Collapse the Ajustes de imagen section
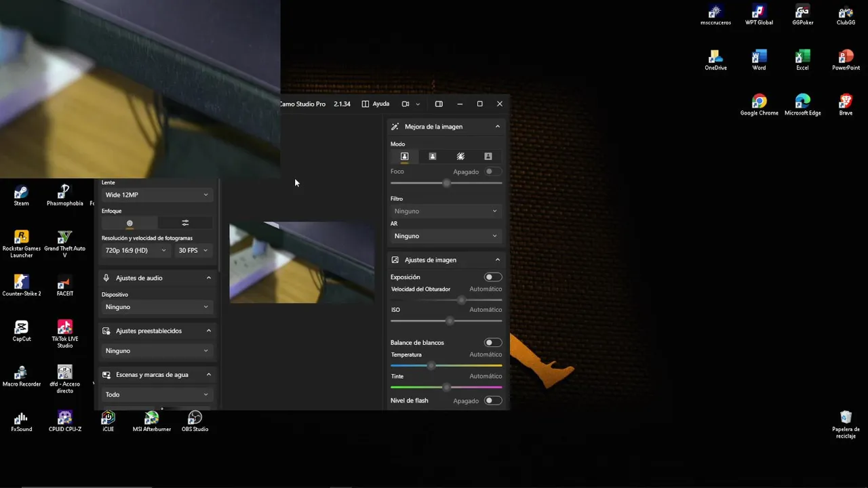Image resolution: width=868 pixels, height=488 pixels. [x=497, y=260]
